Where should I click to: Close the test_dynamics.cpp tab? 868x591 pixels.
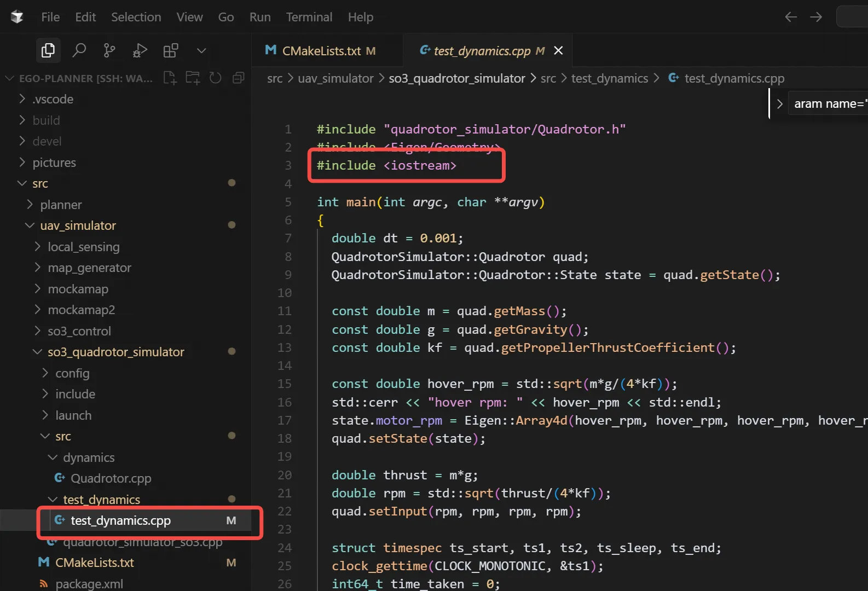click(558, 50)
